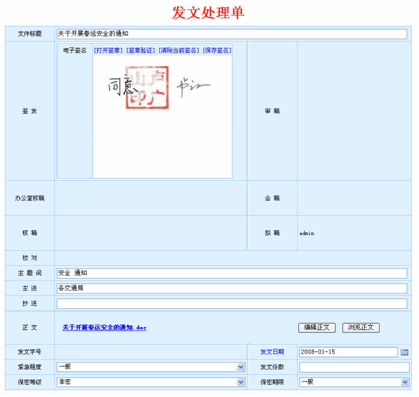Click the 浏览正文 button
This screenshot has height=397, width=419.
pos(361,328)
